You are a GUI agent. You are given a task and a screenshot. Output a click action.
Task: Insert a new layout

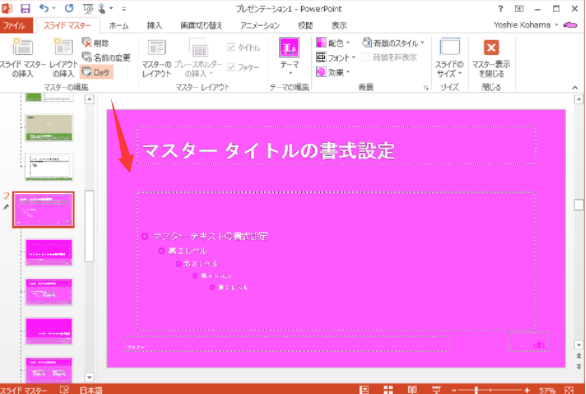coord(63,57)
